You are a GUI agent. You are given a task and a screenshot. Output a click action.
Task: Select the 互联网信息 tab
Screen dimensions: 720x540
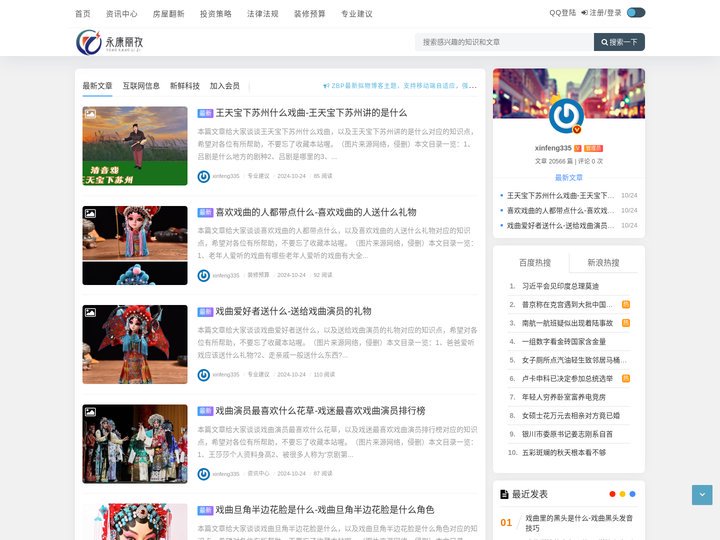[141, 86]
